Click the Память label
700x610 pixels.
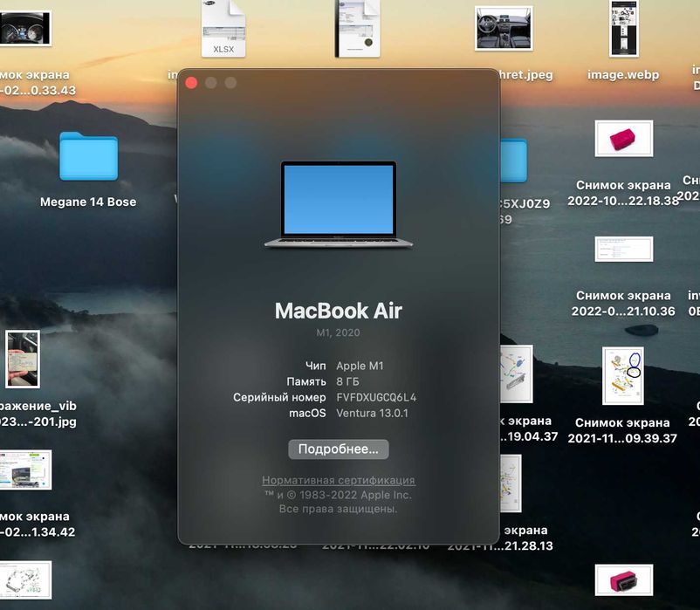click(x=306, y=381)
